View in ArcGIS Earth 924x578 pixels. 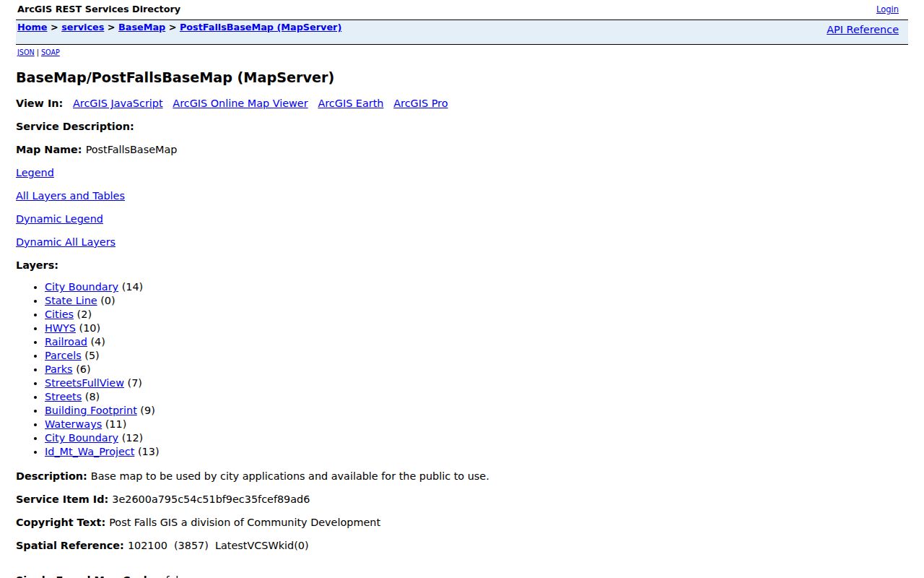(351, 103)
